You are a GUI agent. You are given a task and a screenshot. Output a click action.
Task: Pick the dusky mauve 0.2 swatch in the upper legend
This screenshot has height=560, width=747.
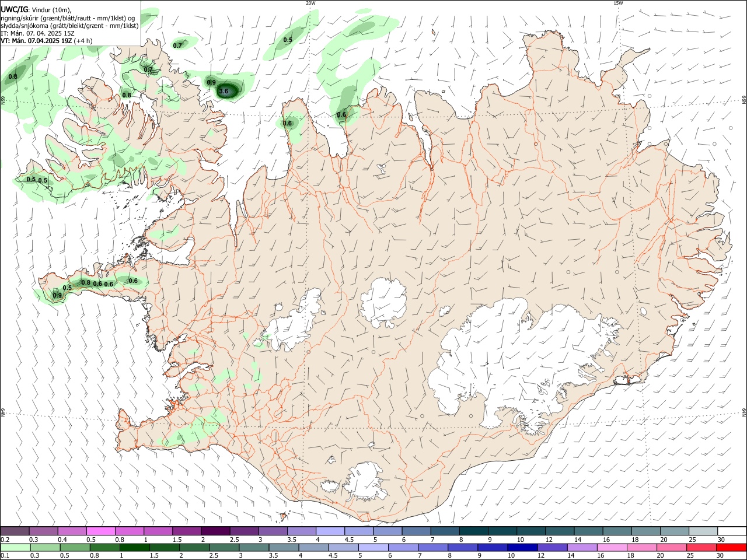(15, 531)
